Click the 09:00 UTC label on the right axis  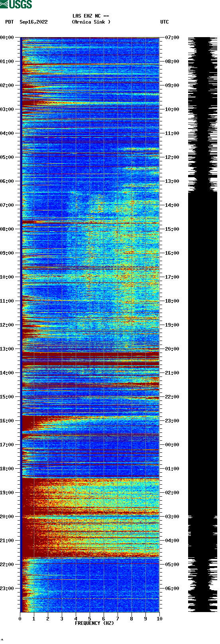[x=172, y=85]
